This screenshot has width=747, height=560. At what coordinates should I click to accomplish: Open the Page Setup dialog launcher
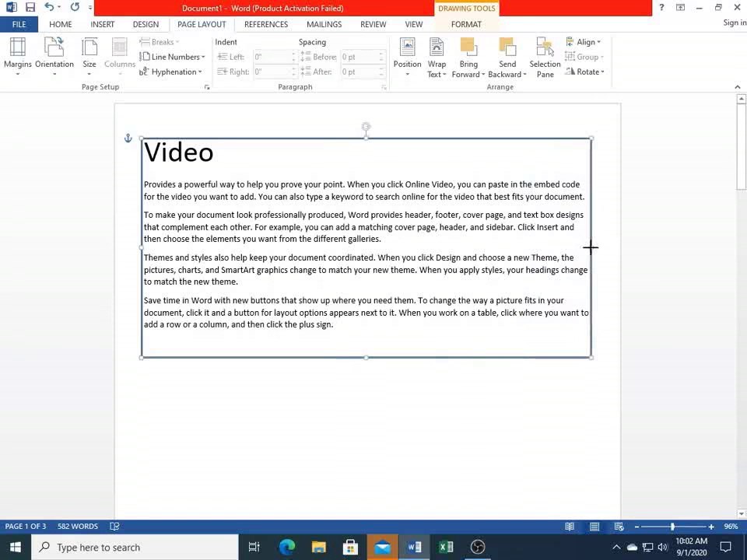(x=207, y=87)
